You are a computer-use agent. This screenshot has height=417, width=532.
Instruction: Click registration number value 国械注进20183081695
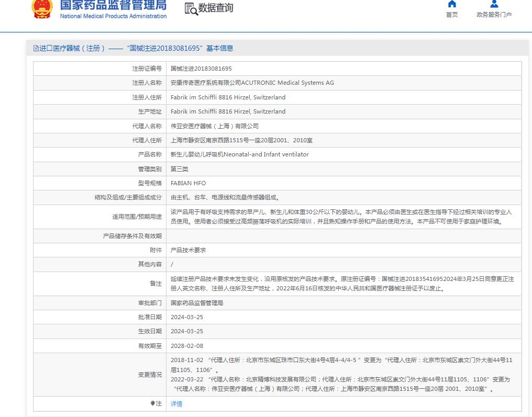coord(201,69)
